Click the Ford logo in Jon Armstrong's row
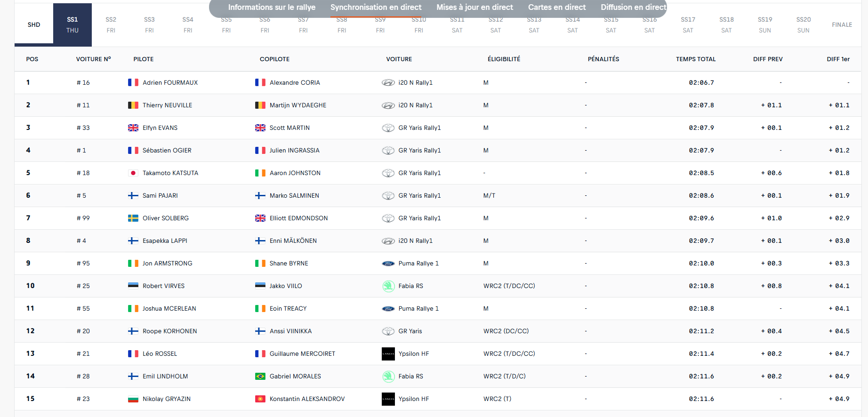The image size is (868, 417). tap(388, 263)
